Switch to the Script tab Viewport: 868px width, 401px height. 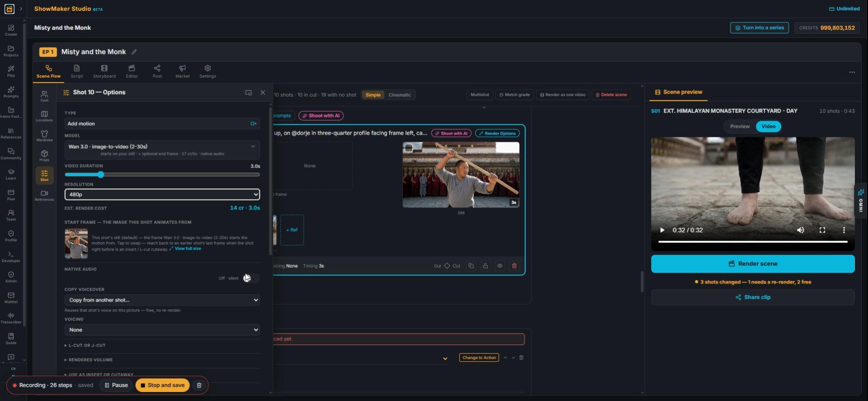tap(77, 71)
